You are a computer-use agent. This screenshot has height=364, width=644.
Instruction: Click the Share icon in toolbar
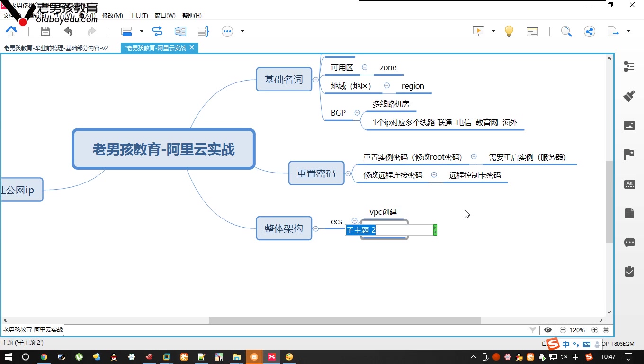[589, 31]
